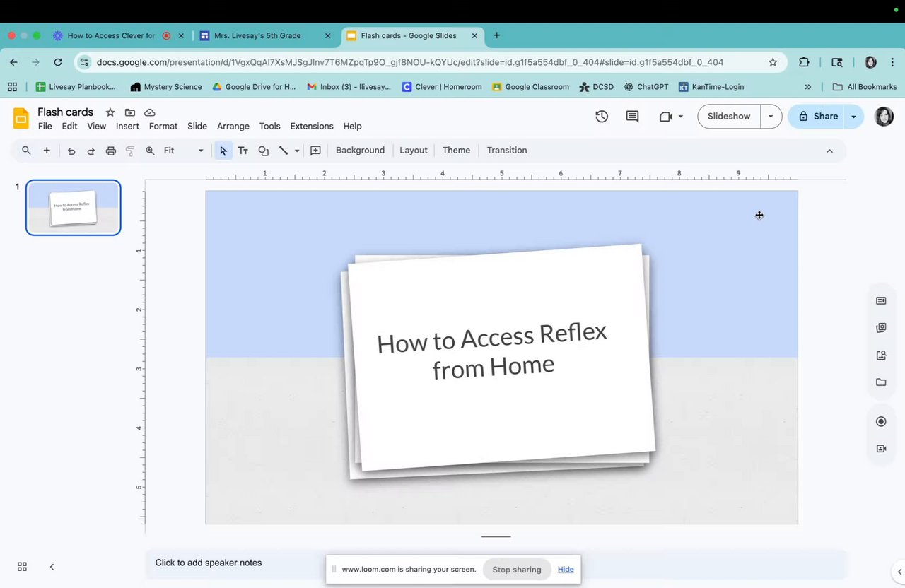Undo the last action
Viewport: 905px width, 588px height.
71,151
